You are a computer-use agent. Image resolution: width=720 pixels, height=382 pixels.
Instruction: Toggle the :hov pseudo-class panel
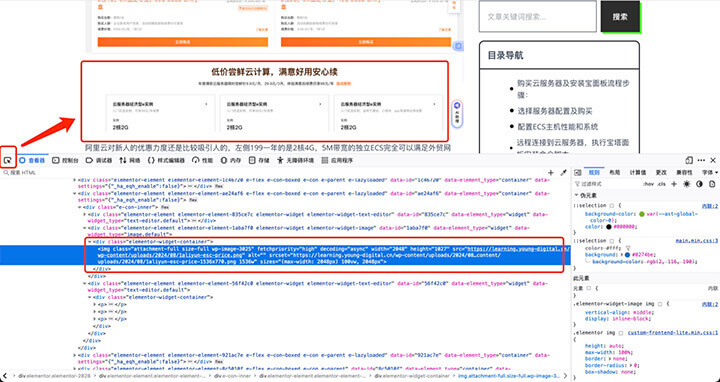[648, 184]
